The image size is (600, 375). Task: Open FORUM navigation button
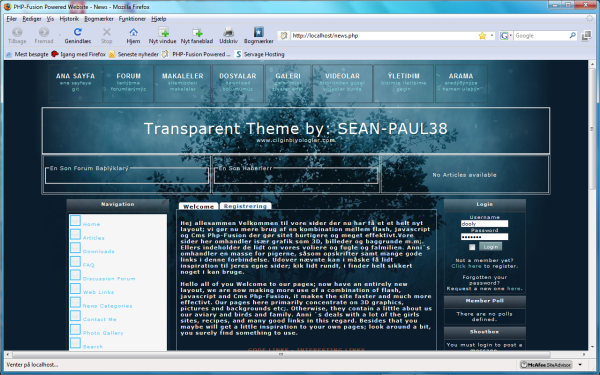[x=129, y=83]
